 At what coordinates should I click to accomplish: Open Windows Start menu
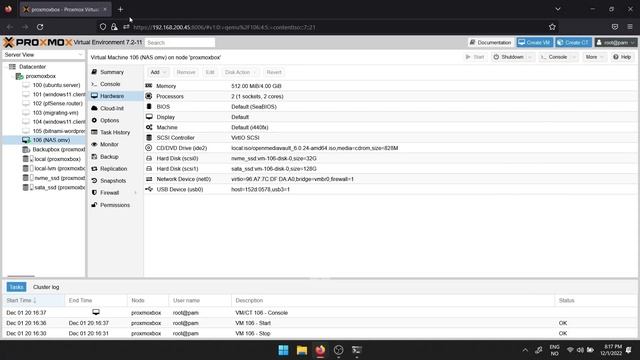coord(283,350)
